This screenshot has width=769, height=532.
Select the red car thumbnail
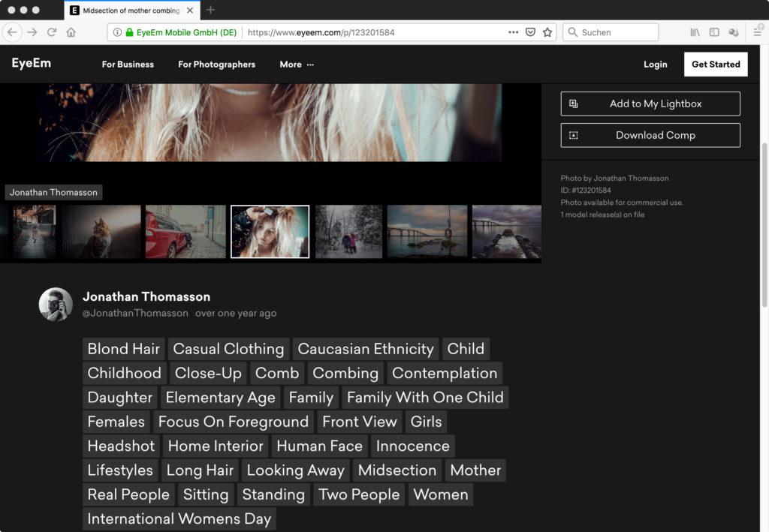(185, 232)
